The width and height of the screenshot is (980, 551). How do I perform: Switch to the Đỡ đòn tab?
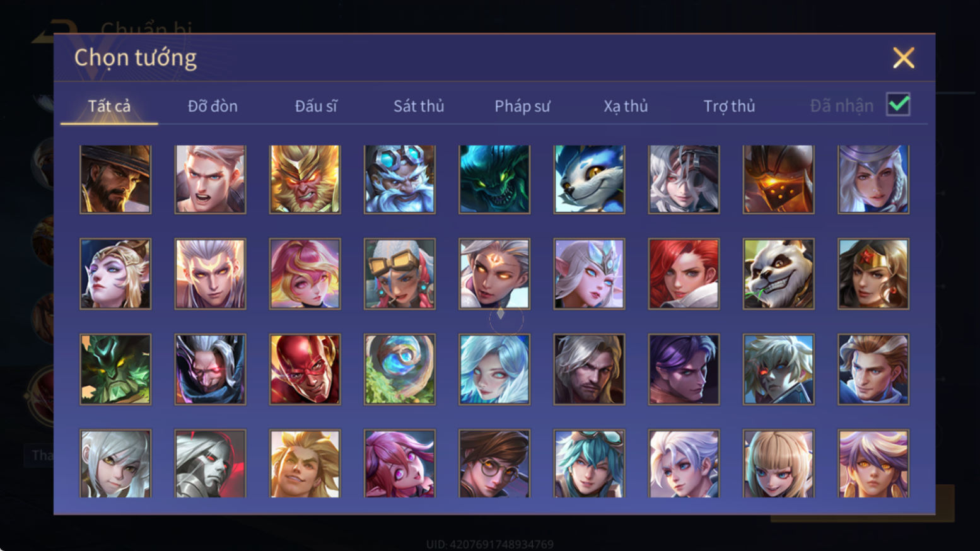click(x=213, y=106)
